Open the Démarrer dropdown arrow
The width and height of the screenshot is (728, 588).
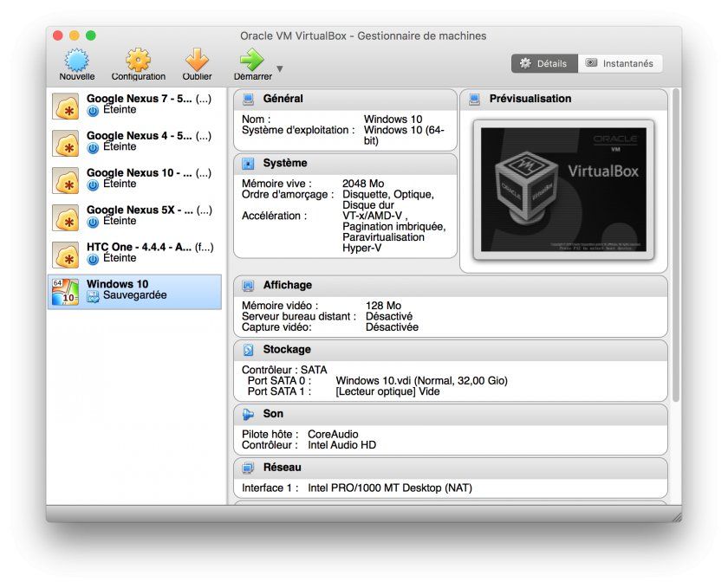tap(279, 68)
